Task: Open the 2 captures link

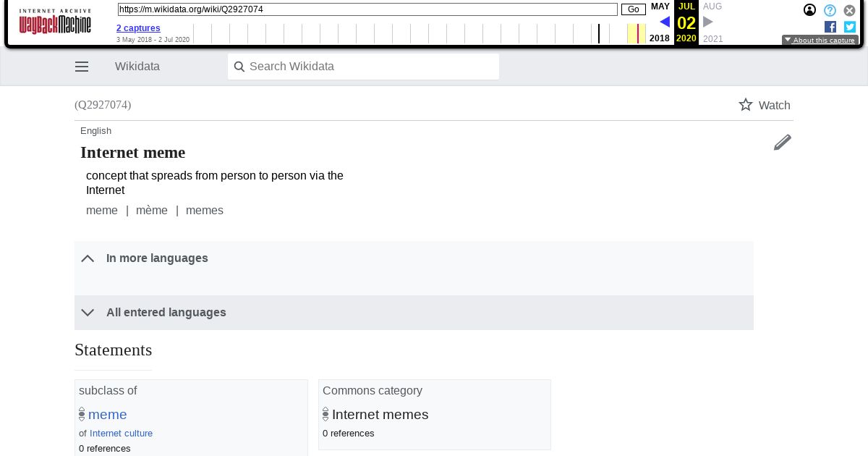Action: [x=138, y=28]
